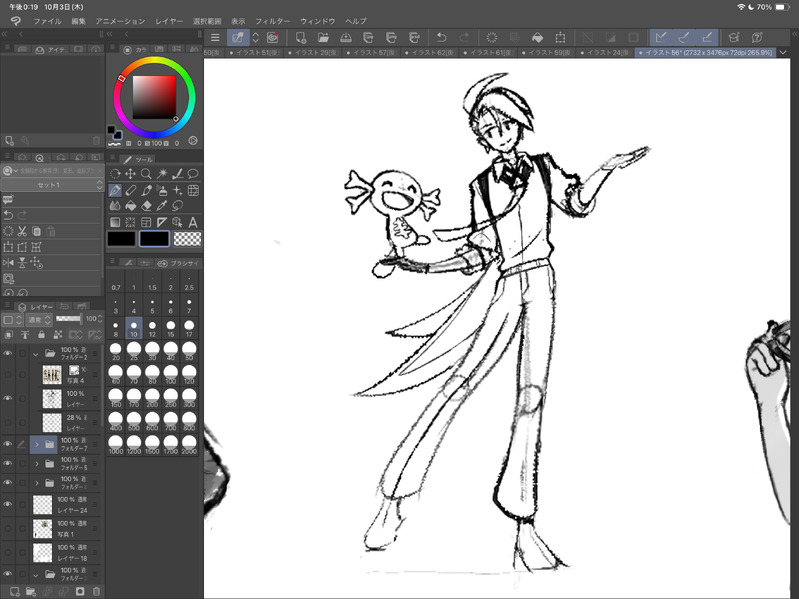Toggle visibility of フォルダー5 folder
Screen dimensions: 799x599
[8, 464]
